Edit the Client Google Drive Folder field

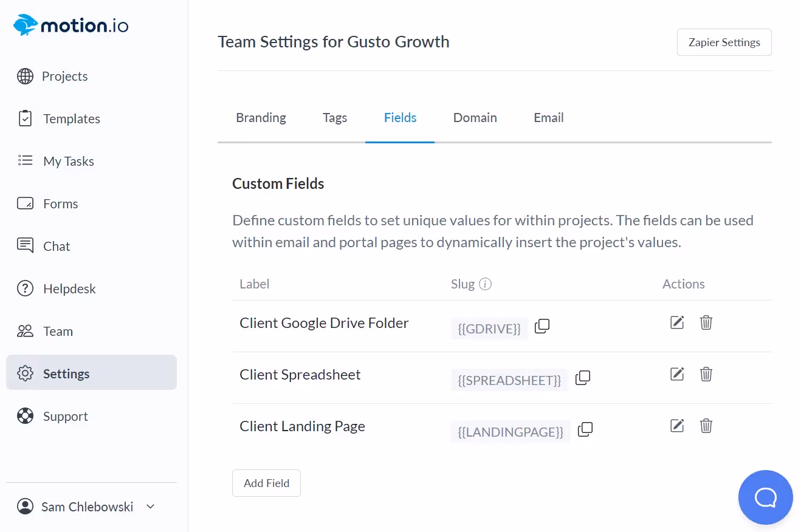tap(677, 322)
